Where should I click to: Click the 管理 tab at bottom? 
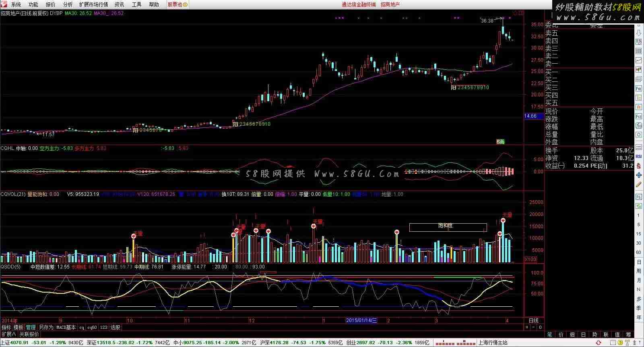pos(31,327)
